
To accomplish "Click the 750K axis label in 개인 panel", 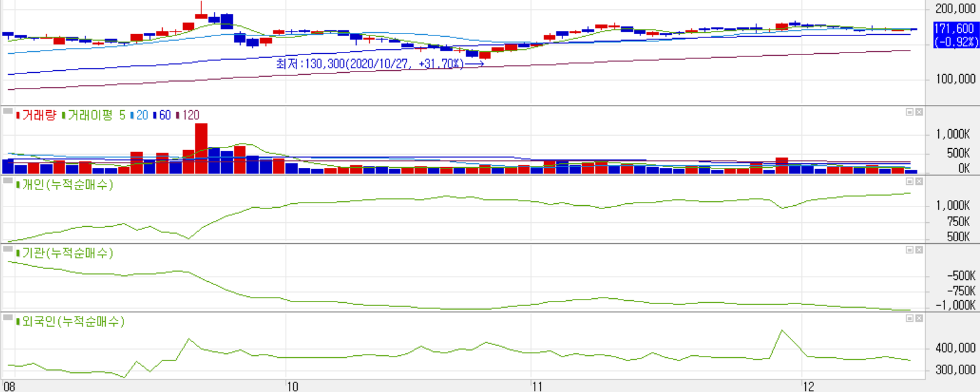I will point(959,222).
